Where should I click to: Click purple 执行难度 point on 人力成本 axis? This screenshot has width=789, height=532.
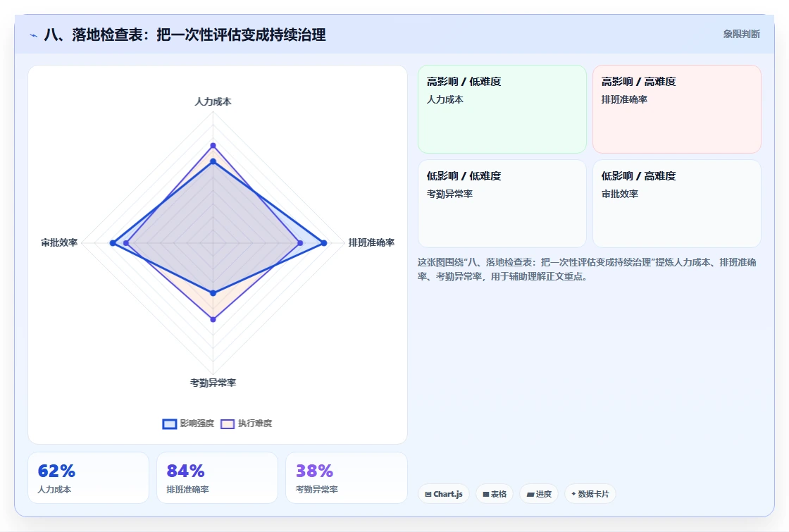(x=213, y=145)
